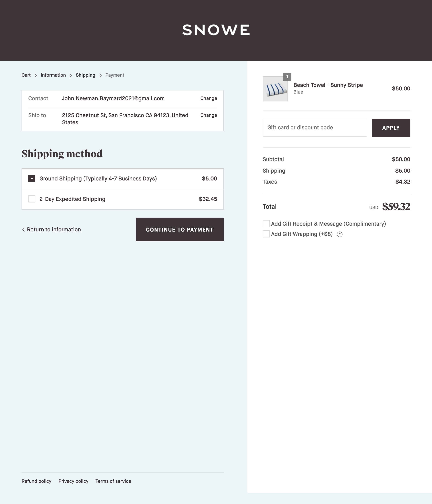Open the Information breadcrumb step
The width and height of the screenshot is (432, 504).
(x=53, y=75)
